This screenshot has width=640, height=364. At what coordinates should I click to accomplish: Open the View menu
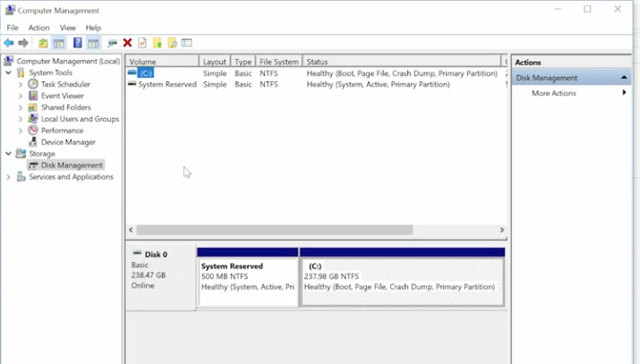pos(68,28)
